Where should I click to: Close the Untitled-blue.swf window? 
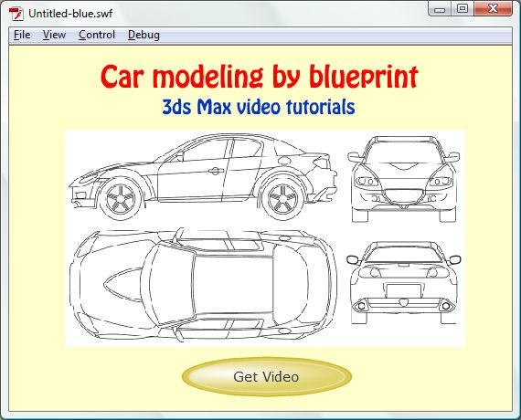tap(493, 8)
